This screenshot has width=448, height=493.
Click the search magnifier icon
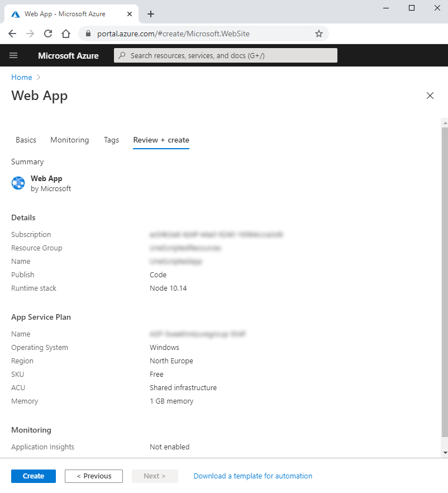pyautogui.click(x=122, y=55)
